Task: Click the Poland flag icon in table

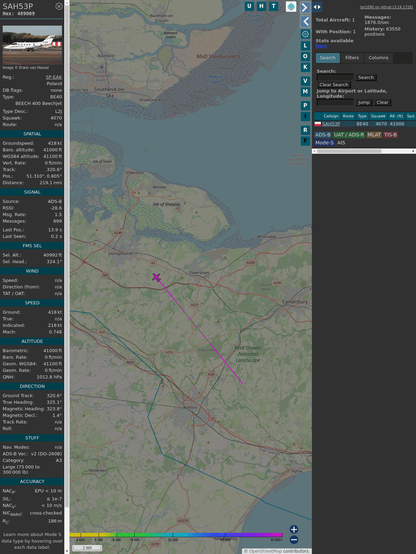Action: [318, 124]
